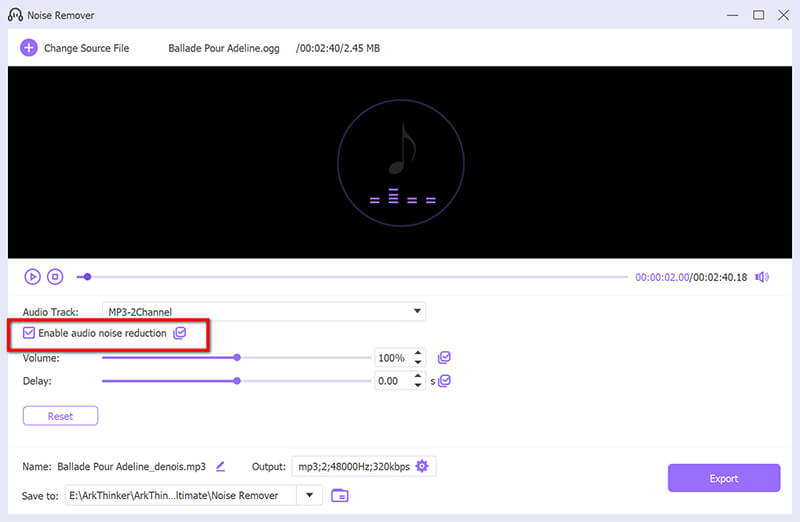The image size is (800, 522).
Task: Click apply-to-all icon beside Volume
Action: [444, 358]
